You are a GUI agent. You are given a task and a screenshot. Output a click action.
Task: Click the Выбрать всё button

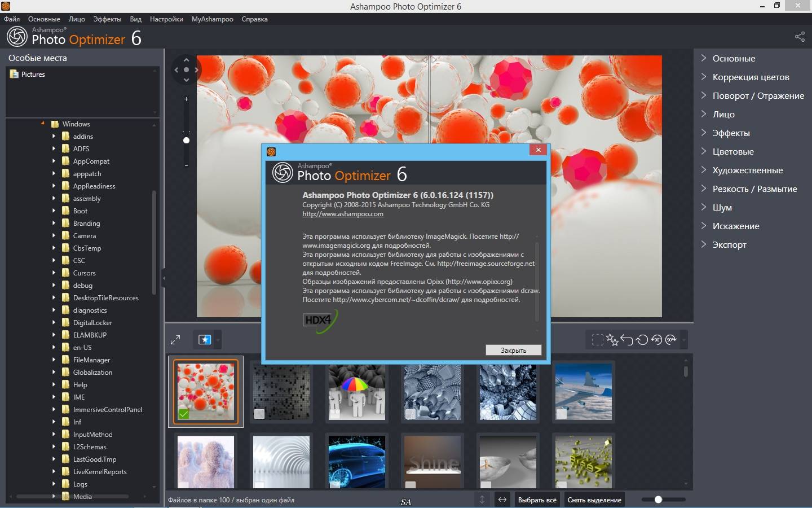537,500
